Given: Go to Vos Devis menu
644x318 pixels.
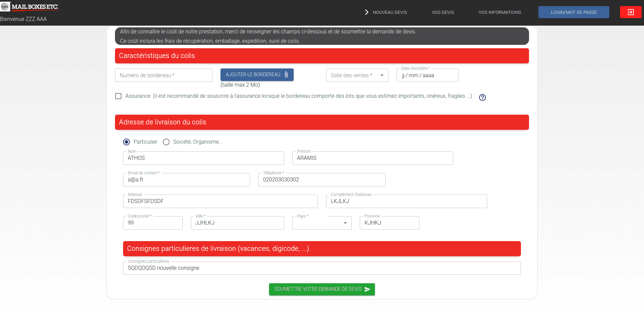Looking at the screenshot, I should [442, 12].
